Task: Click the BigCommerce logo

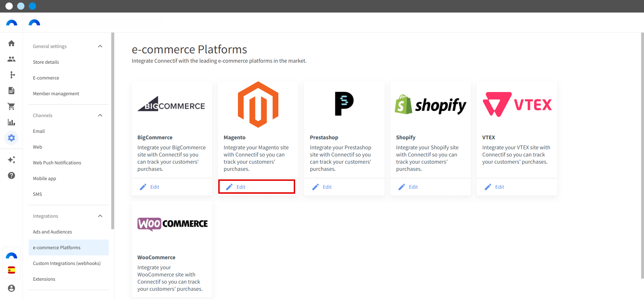Action: (171, 104)
